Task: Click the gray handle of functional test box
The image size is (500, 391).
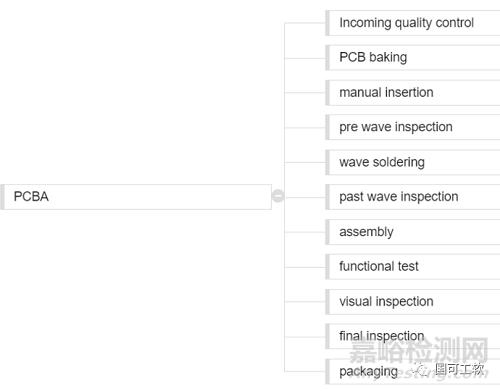Action: (327, 267)
